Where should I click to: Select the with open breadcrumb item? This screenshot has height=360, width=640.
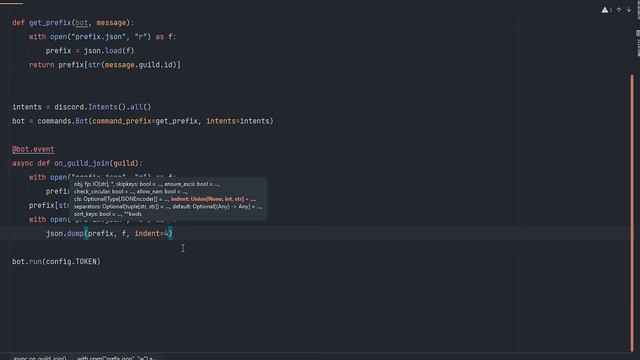(x=117, y=358)
